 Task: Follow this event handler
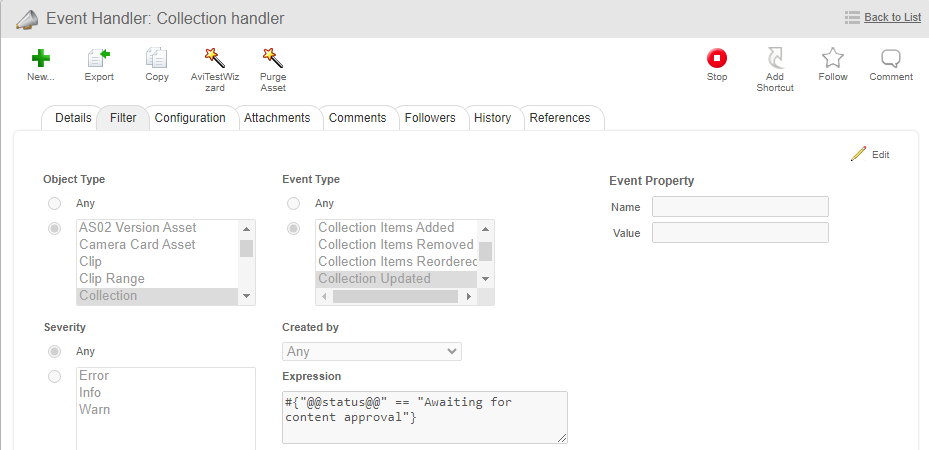click(833, 59)
